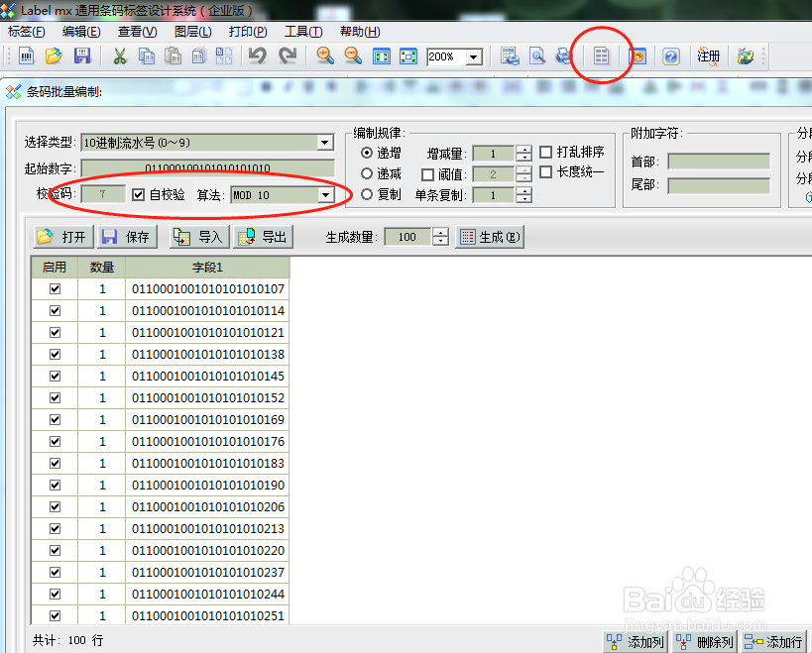Click the globe website icon
The image size is (812, 653).
746,55
